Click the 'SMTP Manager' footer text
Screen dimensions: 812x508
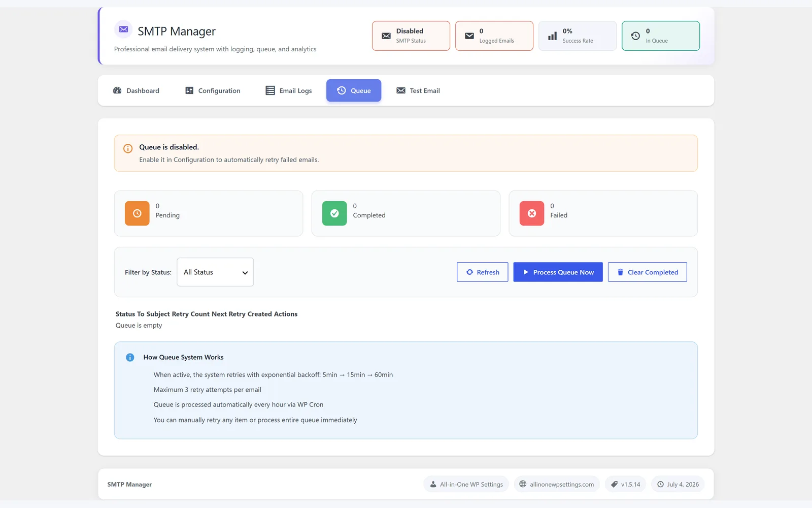(129, 485)
